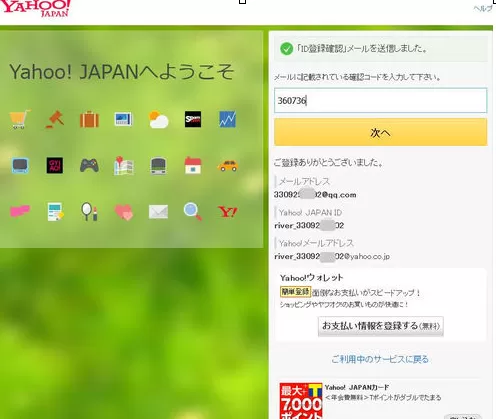
Task: Open ご利用中のサービスに戻る link
Action: click(380, 359)
